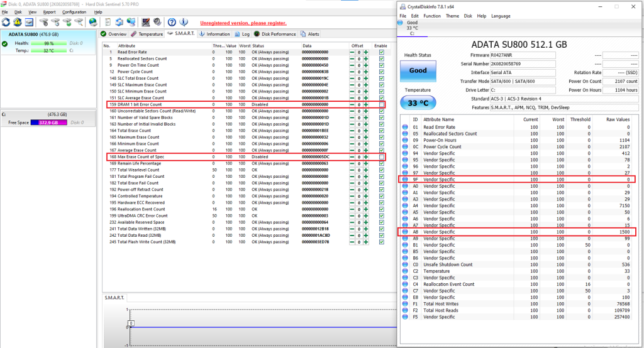Click the Firmware field showing R0427ANR
644x348 pixels.
coord(523,55)
